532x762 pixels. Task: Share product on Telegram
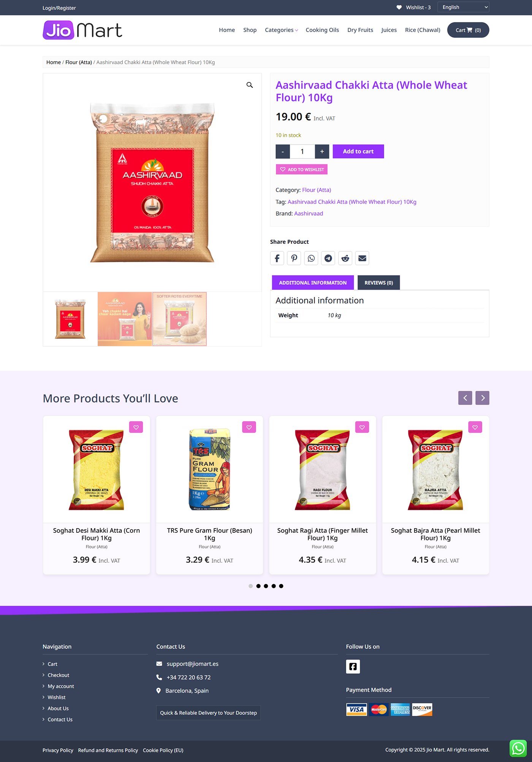[x=328, y=258]
